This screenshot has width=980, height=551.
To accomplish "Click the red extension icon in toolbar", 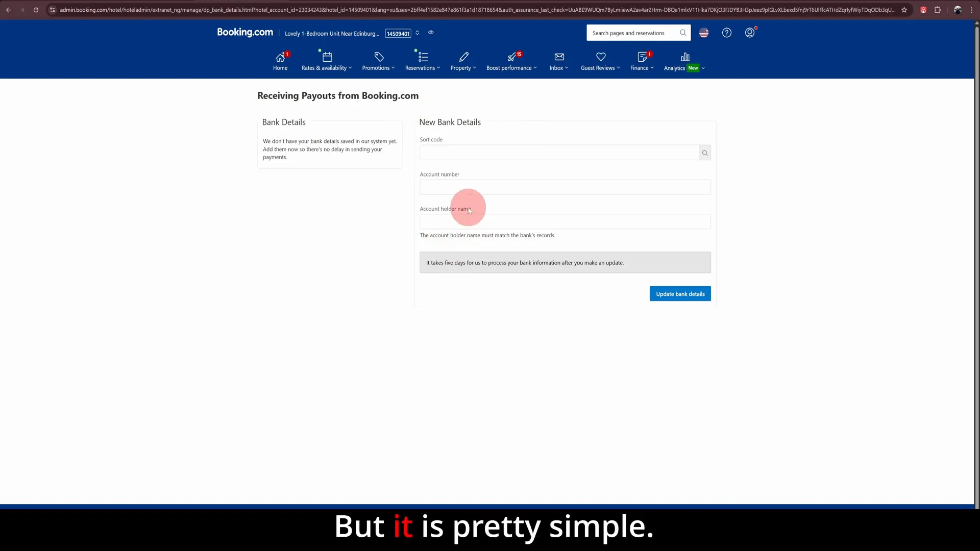I will coord(923,10).
